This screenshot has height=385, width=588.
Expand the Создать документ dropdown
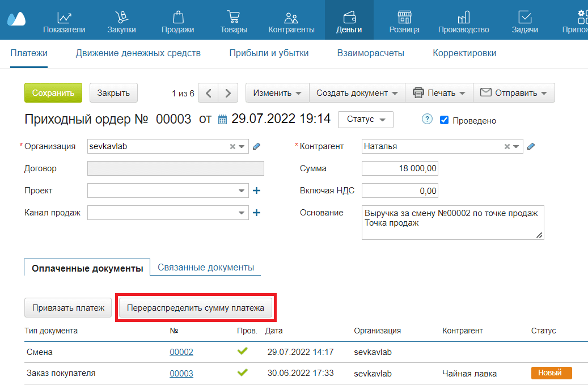pyautogui.click(x=357, y=93)
